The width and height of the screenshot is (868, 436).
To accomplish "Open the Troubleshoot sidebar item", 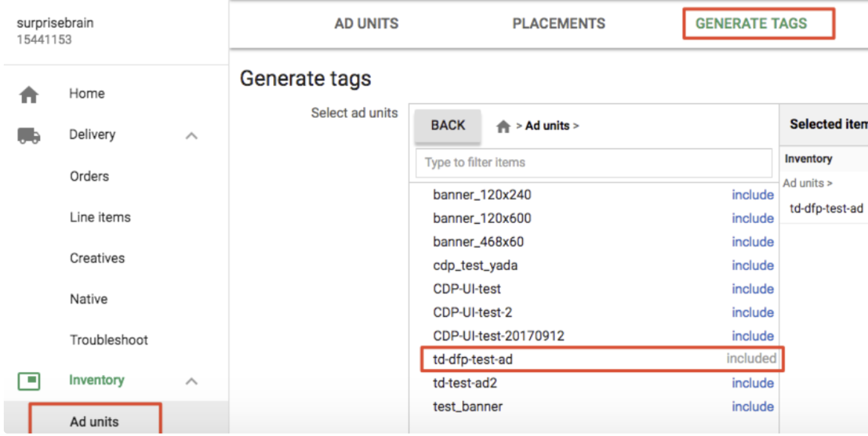I will click(109, 340).
